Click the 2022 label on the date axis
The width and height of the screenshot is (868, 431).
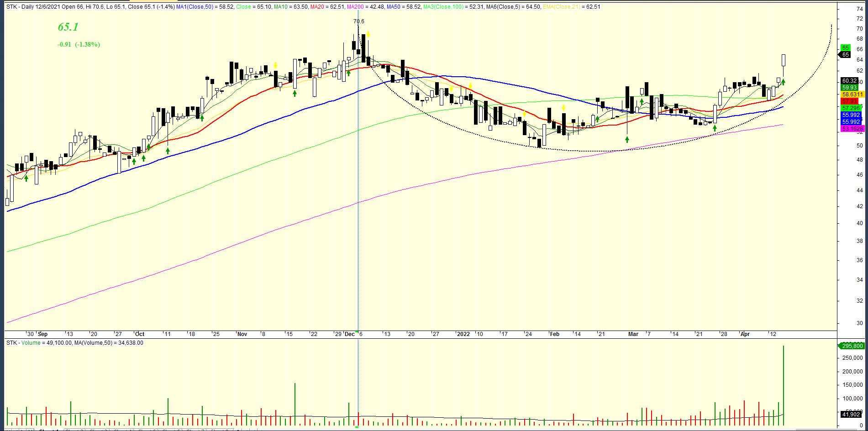(x=463, y=334)
